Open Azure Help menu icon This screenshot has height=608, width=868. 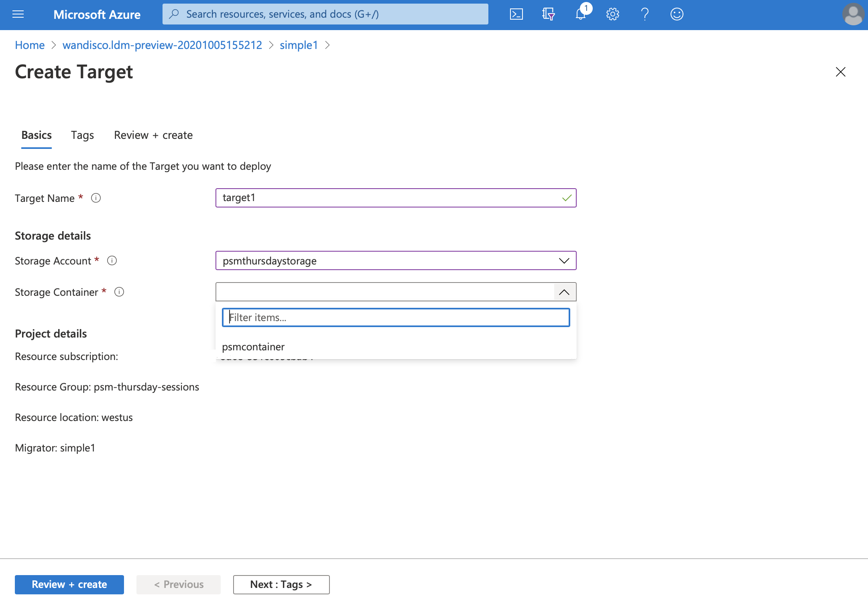click(644, 14)
